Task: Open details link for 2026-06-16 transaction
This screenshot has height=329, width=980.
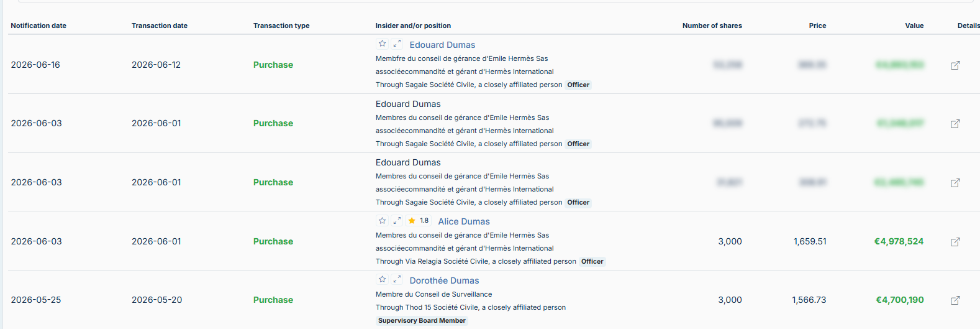Action: coord(955,65)
